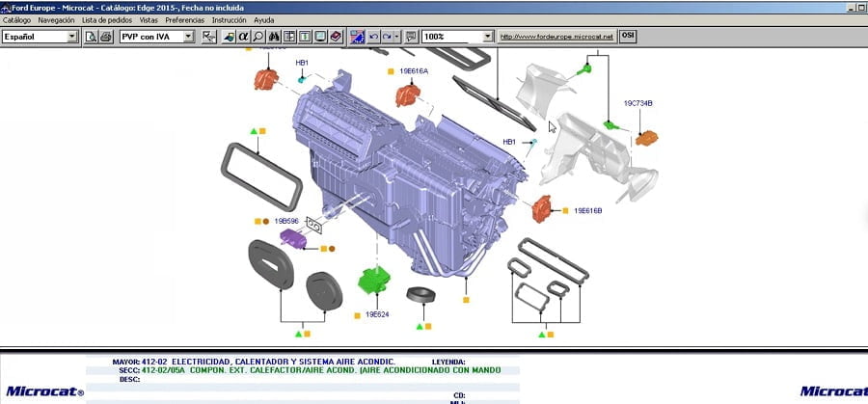Viewport: 868px width, 404px height.
Task: Open the Lista de pedidos menu
Action: pos(107,20)
